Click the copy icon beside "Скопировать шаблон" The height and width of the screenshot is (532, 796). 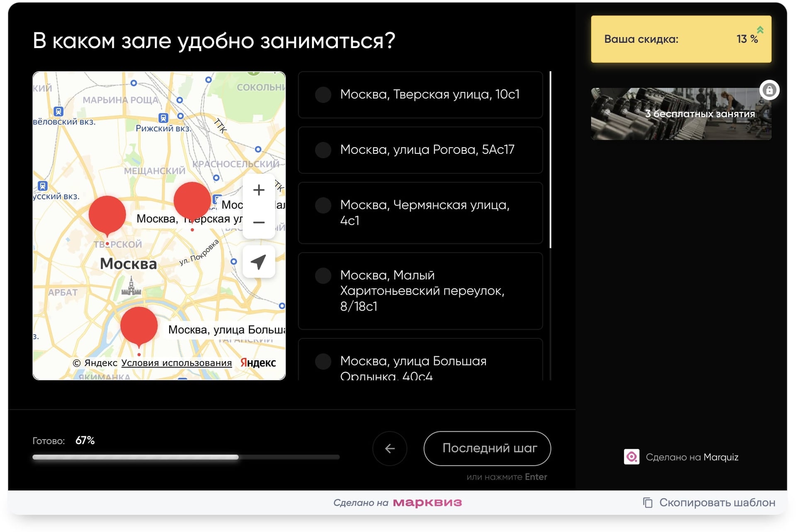[x=647, y=502]
